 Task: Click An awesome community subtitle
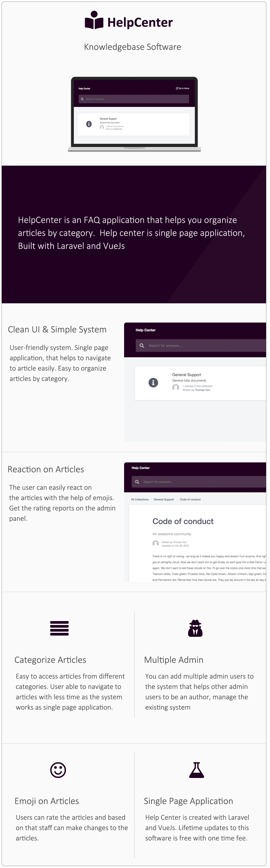172,534
